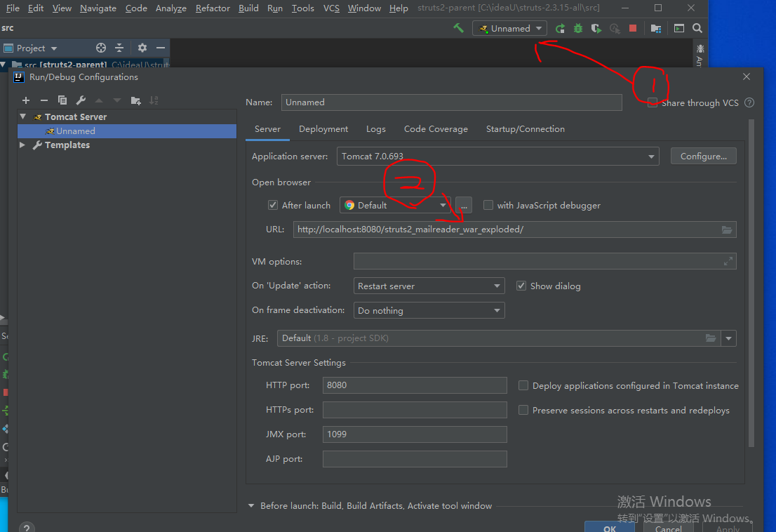Open the Application server Tomcat 7.0.693 dropdown
The width and height of the screenshot is (776, 532).
pos(498,157)
